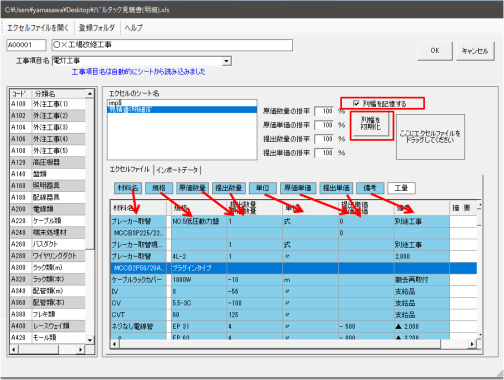
Task: Click the 工量 column tag button
Action: (x=401, y=188)
